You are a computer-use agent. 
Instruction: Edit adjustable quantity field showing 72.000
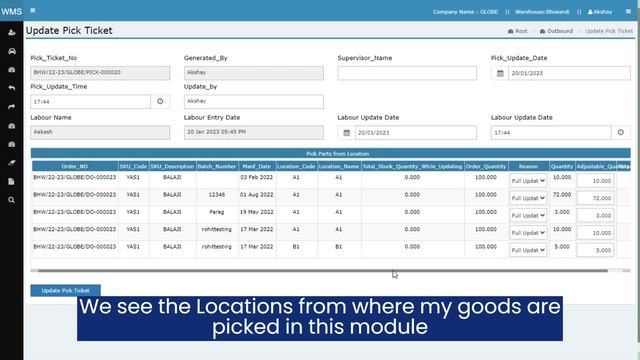pos(595,198)
